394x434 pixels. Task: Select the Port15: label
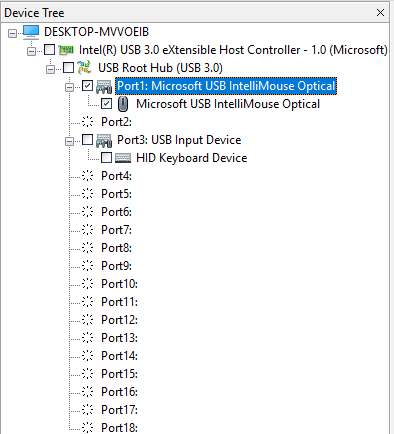(119, 374)
